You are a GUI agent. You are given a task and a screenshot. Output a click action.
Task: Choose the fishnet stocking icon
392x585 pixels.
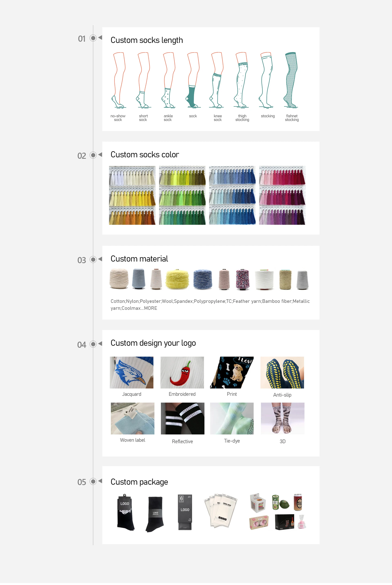(x=291, y=80)
